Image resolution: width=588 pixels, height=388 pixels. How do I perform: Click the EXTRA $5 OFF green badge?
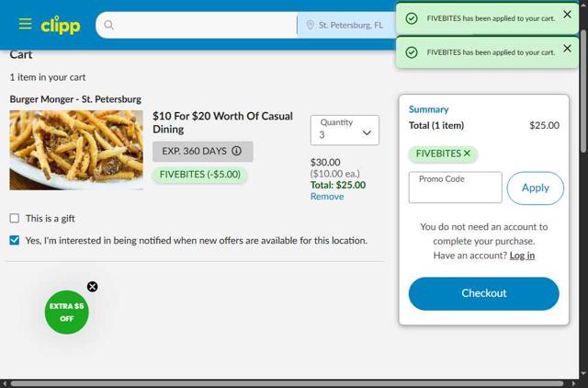[x=67, y=313]
